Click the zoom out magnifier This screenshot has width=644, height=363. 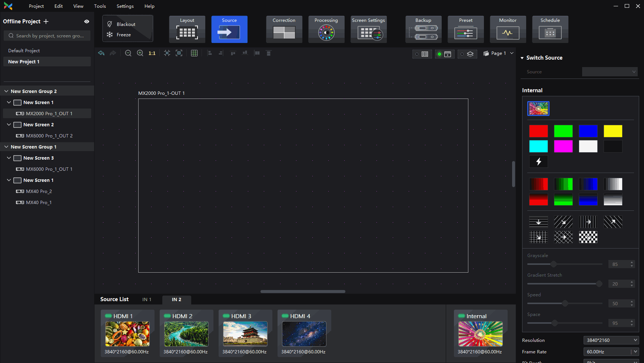128,53
